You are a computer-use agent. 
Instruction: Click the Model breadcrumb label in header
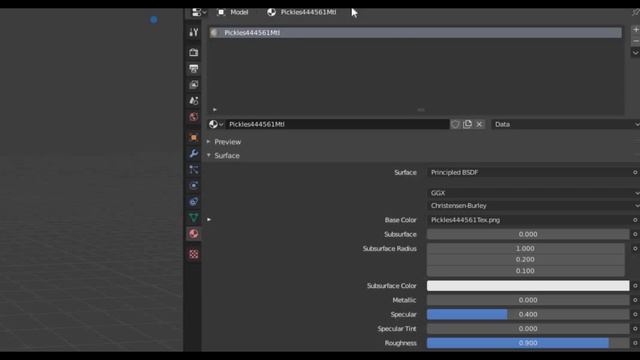coord(239,12)
